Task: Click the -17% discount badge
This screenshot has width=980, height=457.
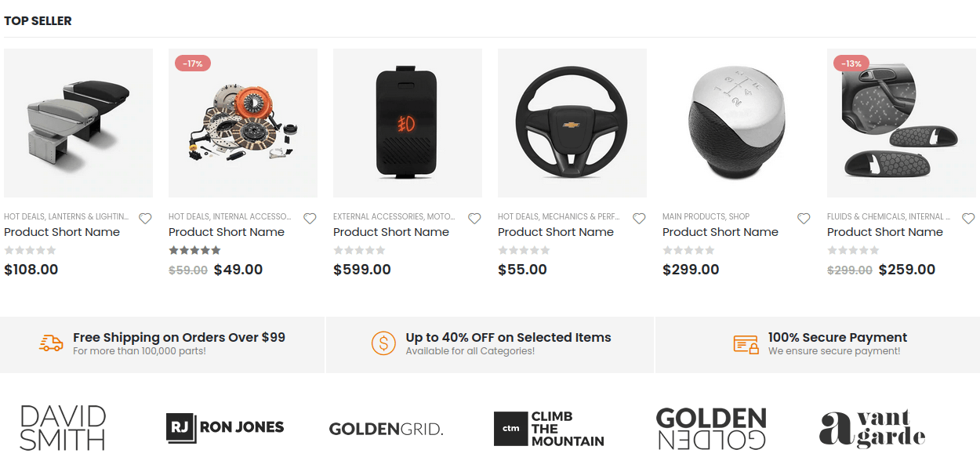Action: tap(193, 63)
